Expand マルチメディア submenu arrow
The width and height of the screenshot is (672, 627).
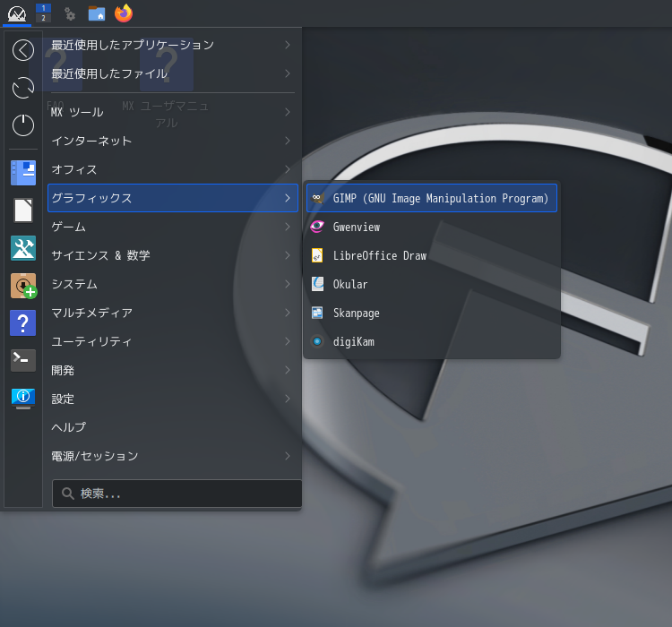pyautogui.click(x=288, y=313)
